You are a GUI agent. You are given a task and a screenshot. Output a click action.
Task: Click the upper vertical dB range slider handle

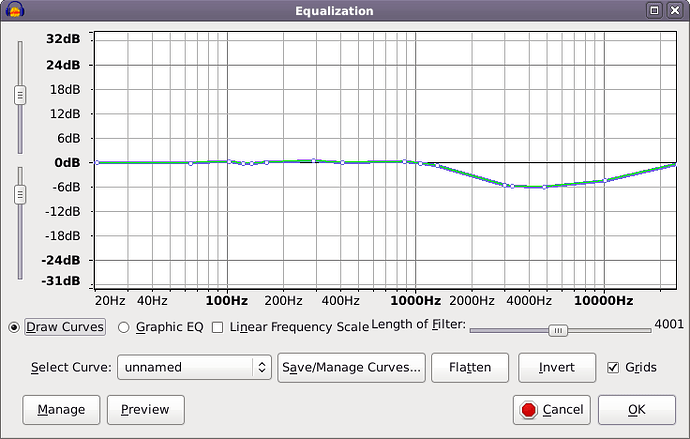[x=19, y=95]
